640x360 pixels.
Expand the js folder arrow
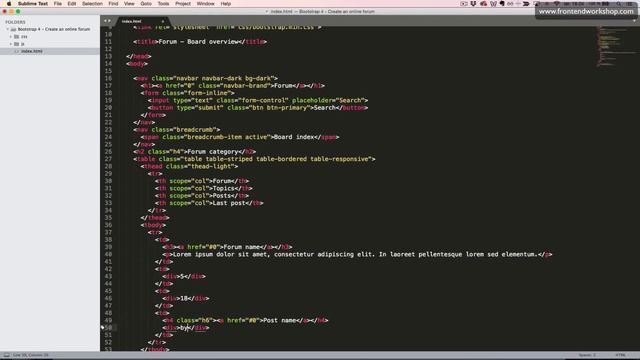(x=11, y=44)
